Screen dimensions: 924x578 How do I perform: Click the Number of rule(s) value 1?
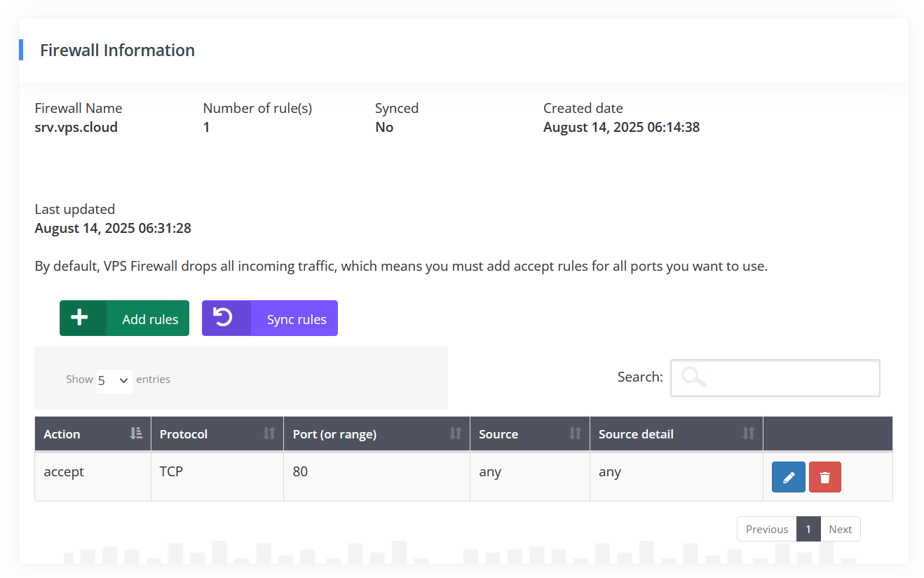tap(206, 127)
